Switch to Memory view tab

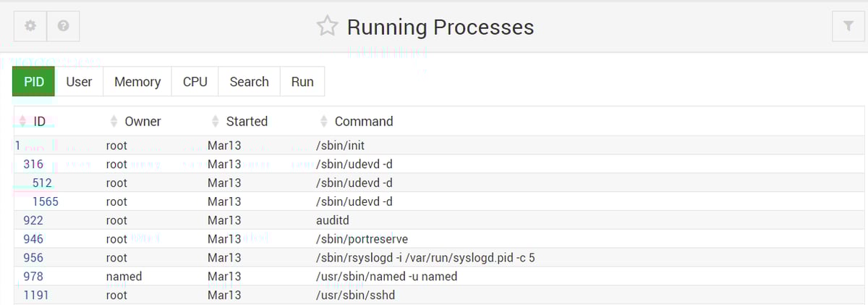[x=137, y=82]
